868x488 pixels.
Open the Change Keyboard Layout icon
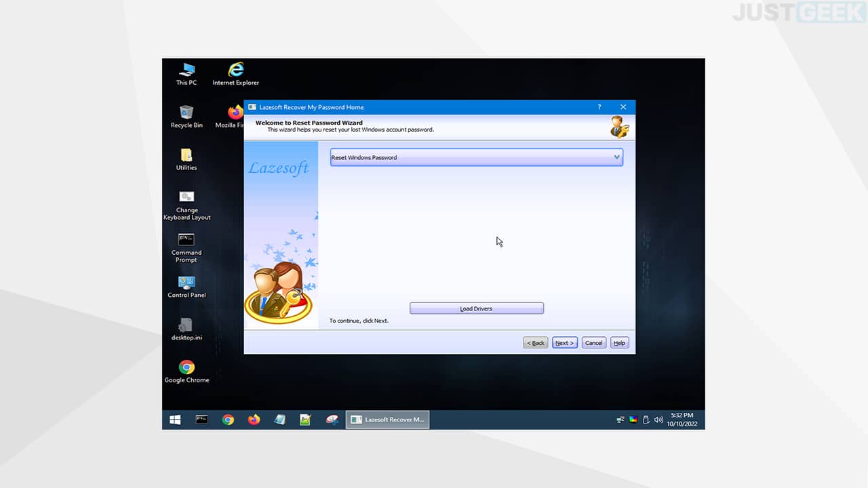pyautogui.click(x=186, y=205)
